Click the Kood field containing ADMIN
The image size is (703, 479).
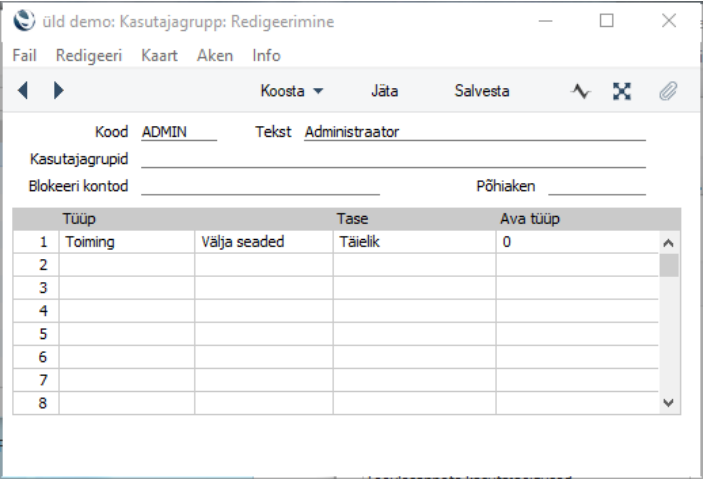pyautogui.click(x=179, y=132)
